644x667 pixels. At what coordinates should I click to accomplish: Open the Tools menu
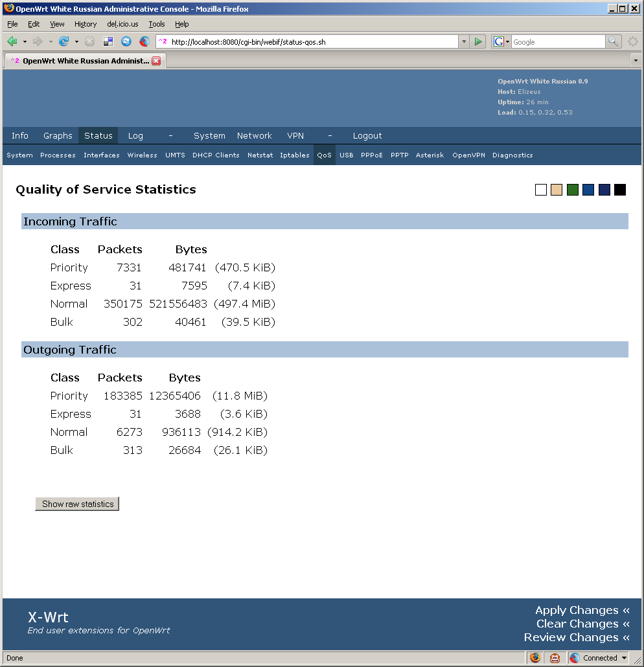point(157,24)
